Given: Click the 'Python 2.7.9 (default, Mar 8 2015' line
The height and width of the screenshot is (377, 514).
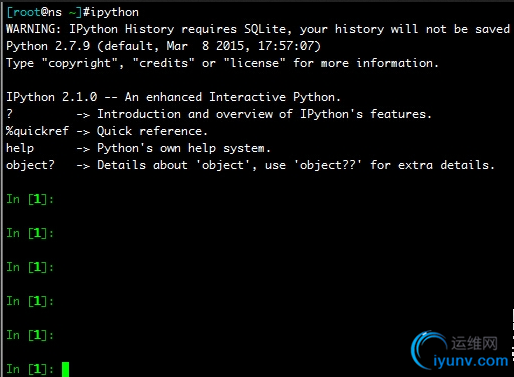Looking at the screenshot, I should (x=163, y=46).
